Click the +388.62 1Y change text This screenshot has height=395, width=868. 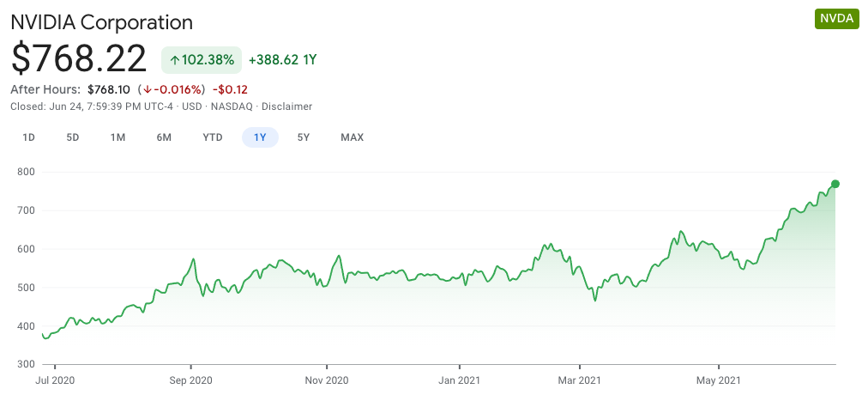(x=282, y=60)
